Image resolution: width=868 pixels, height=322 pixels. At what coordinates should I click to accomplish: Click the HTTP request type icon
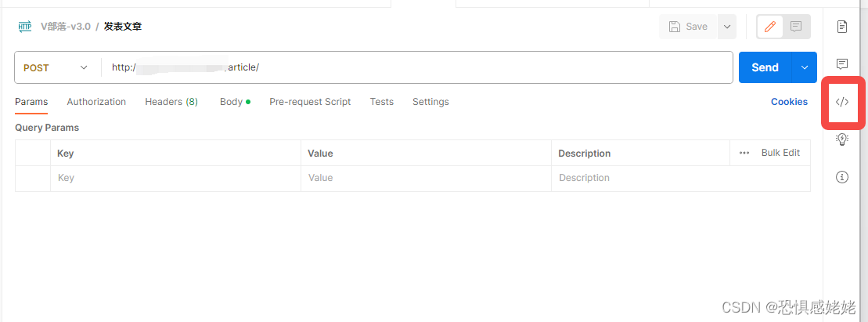[25, 27]
